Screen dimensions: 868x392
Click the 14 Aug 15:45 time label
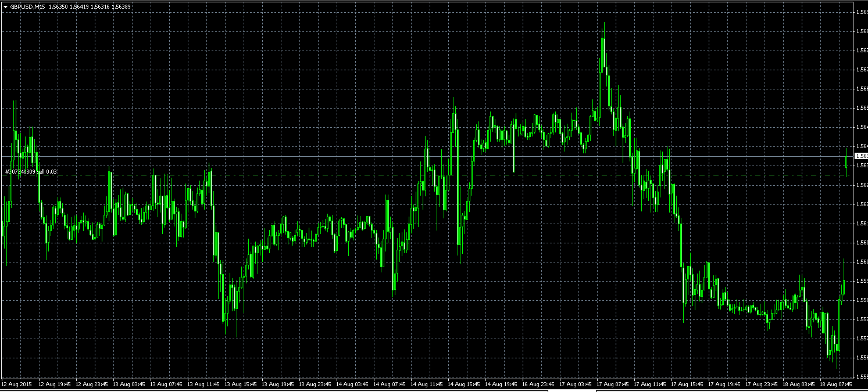464,384
